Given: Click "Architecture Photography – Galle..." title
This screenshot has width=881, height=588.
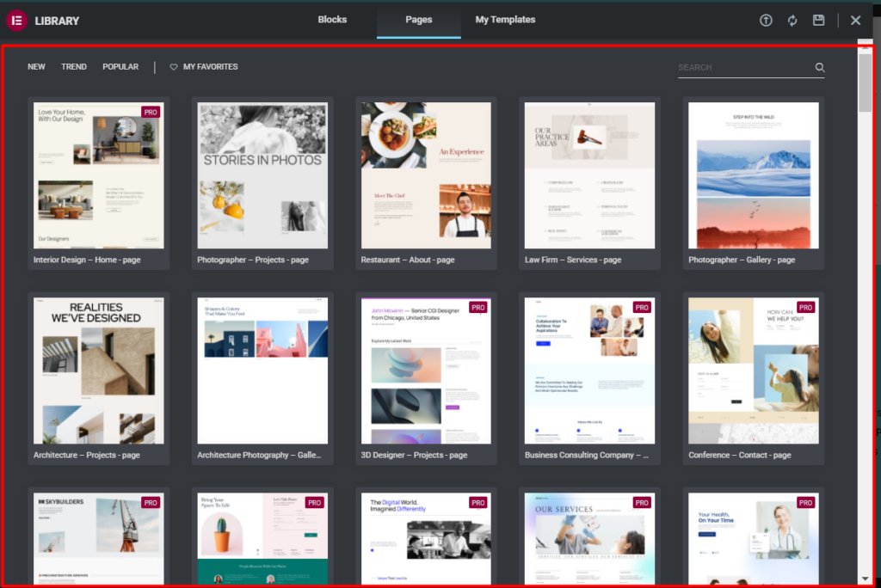Looking at the screenshot, I should point(259,455).
